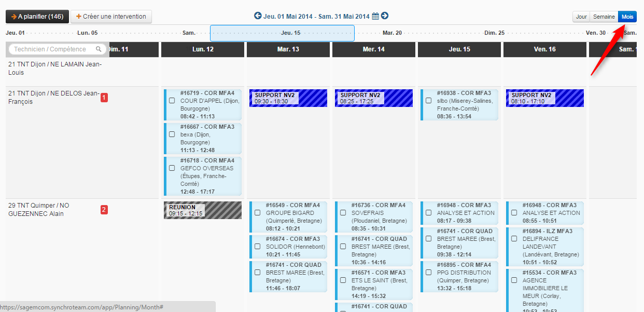This screenshot has height=312, width=644.
Task: Open the REUNION event 09:15 - 12:15
Action: tap(203, 210)
